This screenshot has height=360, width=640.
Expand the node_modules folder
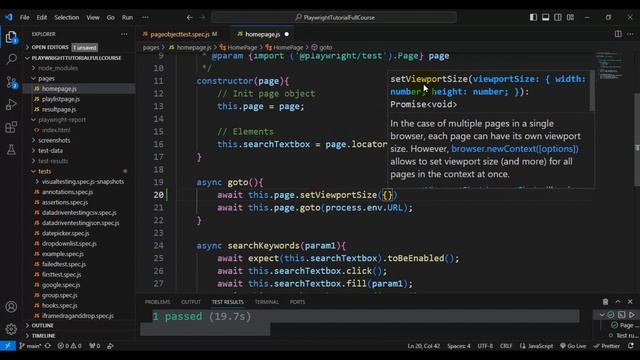point(78,68)
